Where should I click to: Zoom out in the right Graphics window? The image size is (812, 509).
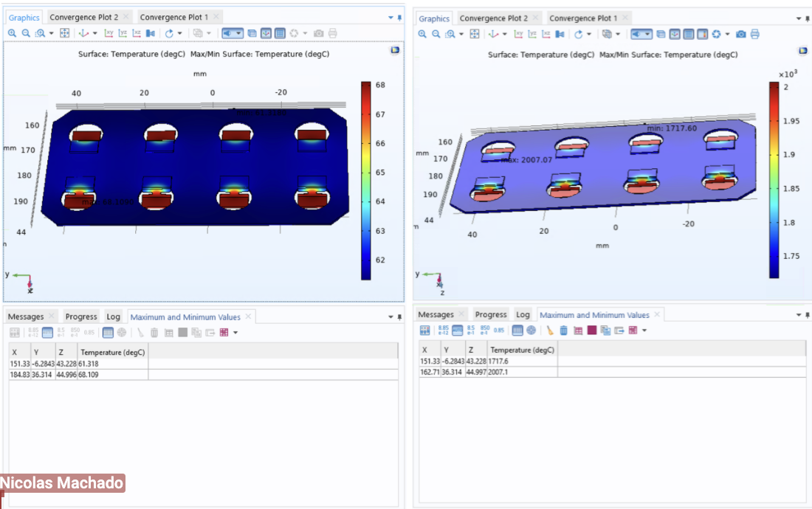(436, 34)
